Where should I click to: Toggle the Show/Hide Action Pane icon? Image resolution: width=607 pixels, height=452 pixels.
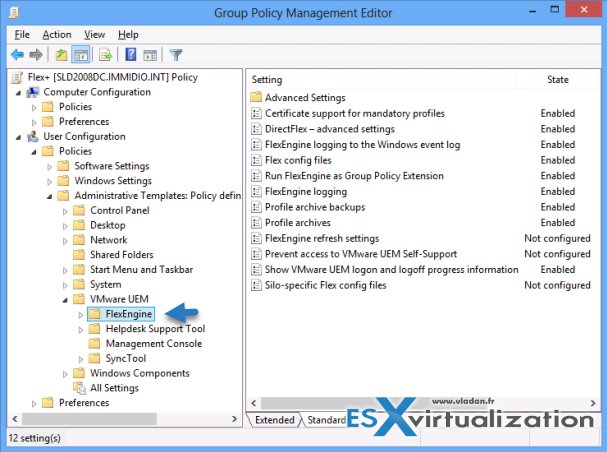click(150, 55)
